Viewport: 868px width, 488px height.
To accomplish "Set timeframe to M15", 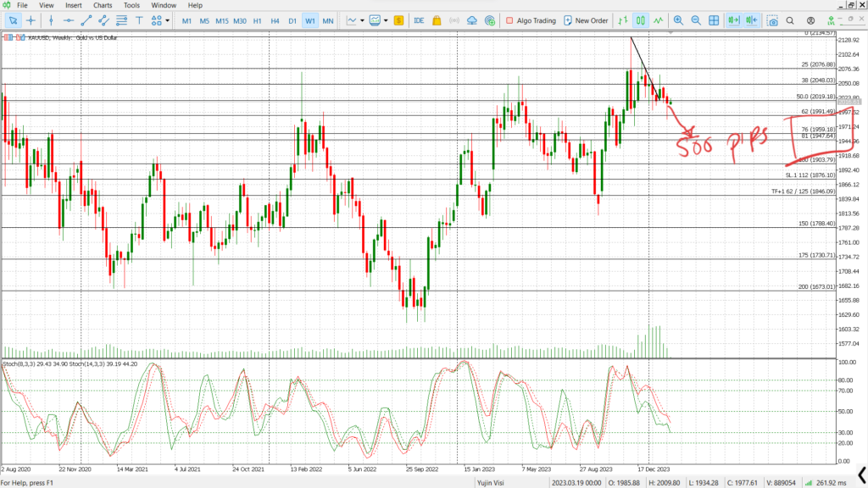I will [222, 20].
